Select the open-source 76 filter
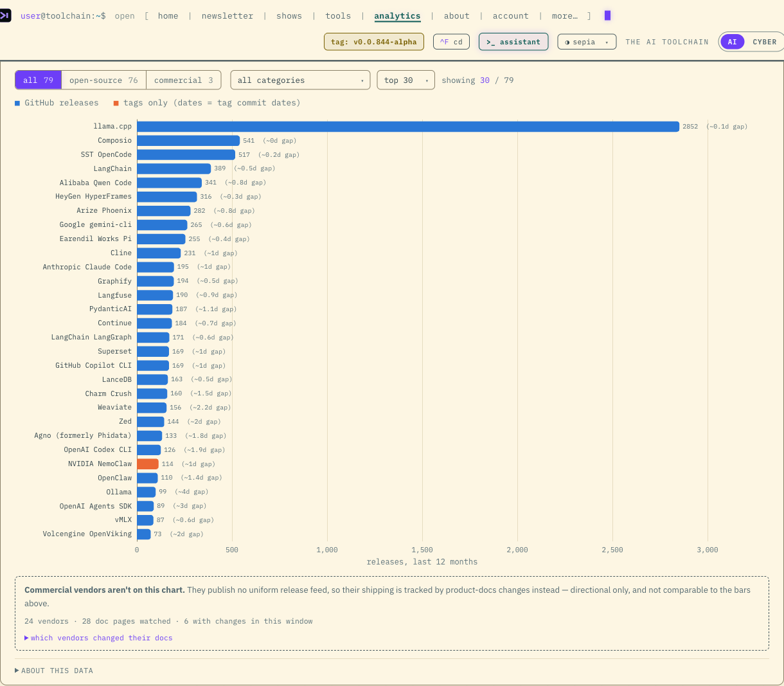Screen dimensions: 784x686 103,80
